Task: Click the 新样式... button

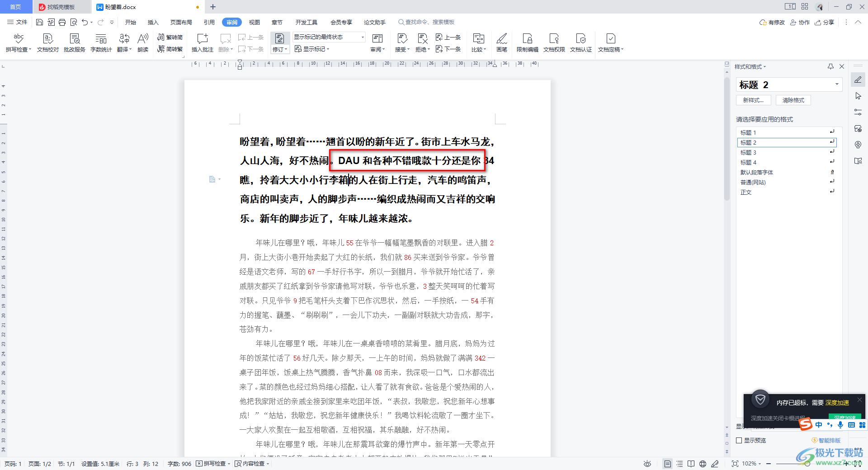Action: pos(753,100)
